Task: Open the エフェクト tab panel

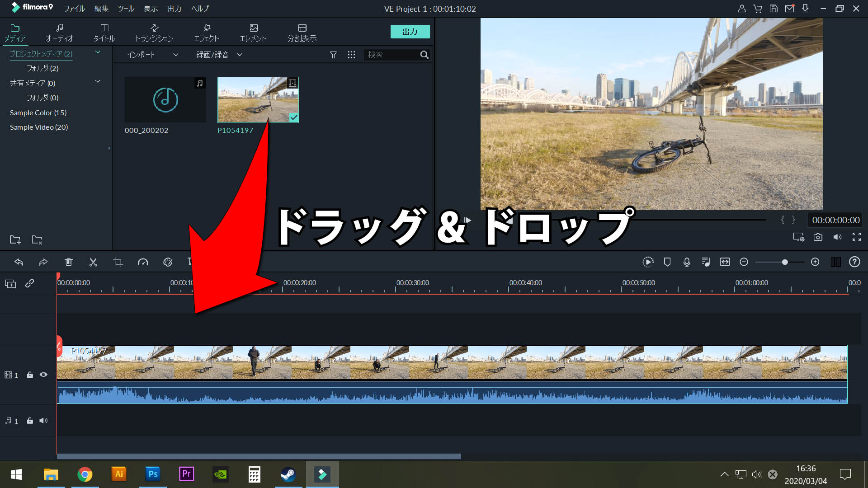Action: [206, 32]
